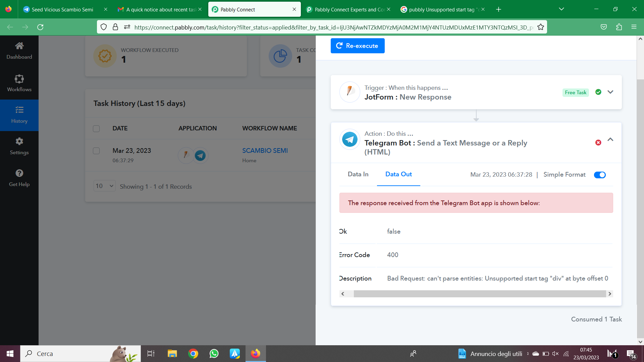This screenshot has height=362, width=644.
Task: Open Get Help in the sidebar
Action: pos(19,178)
